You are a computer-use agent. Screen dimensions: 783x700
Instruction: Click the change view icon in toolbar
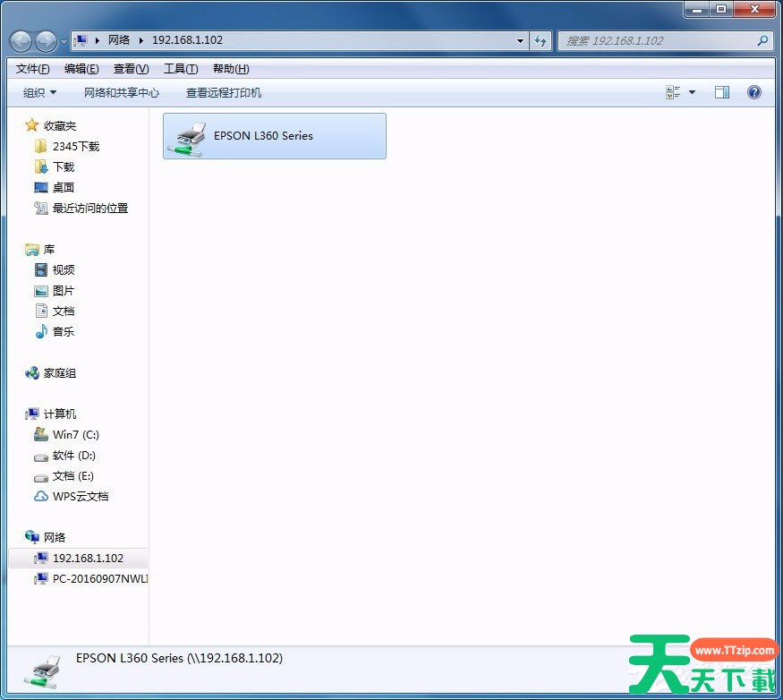click(x=673, y=92)
